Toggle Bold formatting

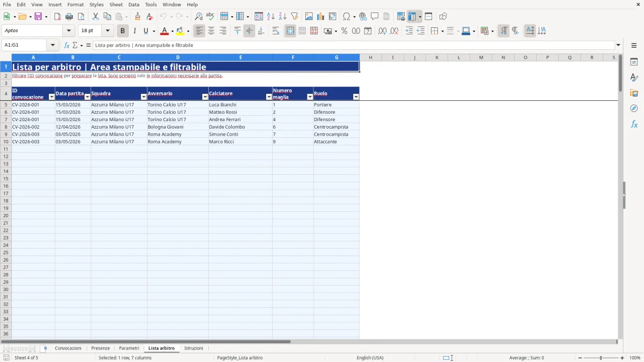tap(122, 31)
